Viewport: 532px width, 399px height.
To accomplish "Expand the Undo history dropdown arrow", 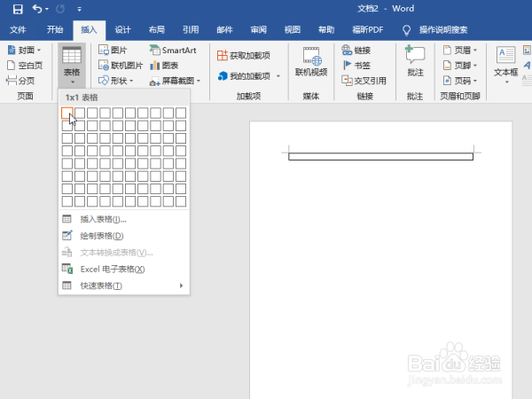I will [x=47, y=9].
